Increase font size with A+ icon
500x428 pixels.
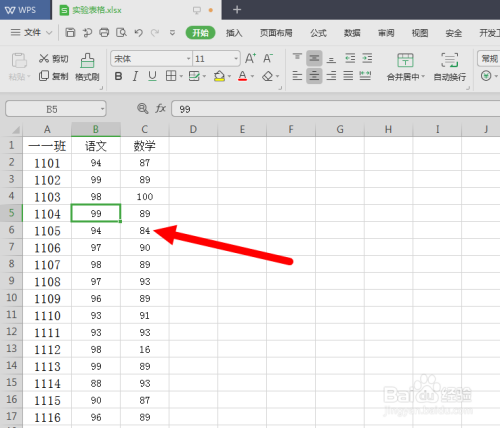click(x=250, y=58)
